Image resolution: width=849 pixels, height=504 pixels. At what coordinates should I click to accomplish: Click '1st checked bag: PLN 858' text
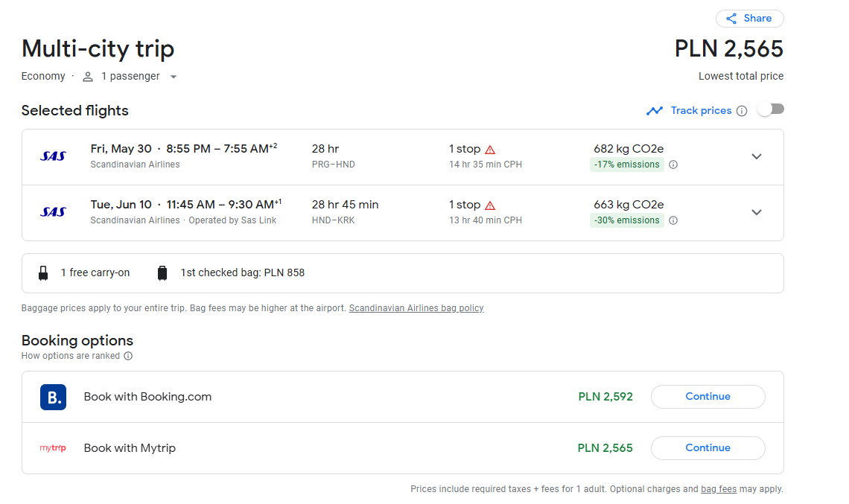click(243, 272)
